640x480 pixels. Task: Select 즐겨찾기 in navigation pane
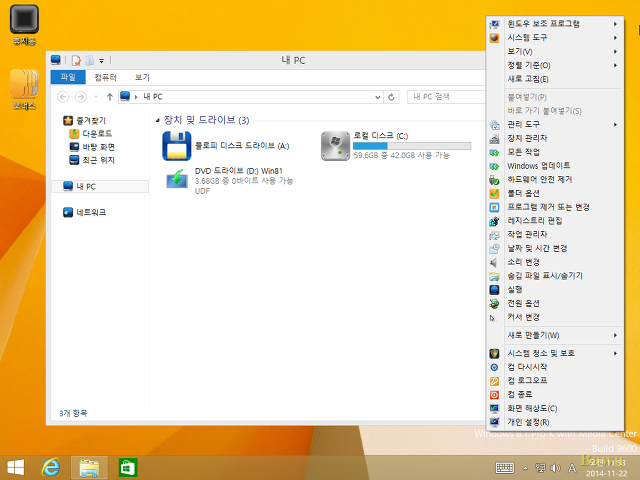click(85, 120)
